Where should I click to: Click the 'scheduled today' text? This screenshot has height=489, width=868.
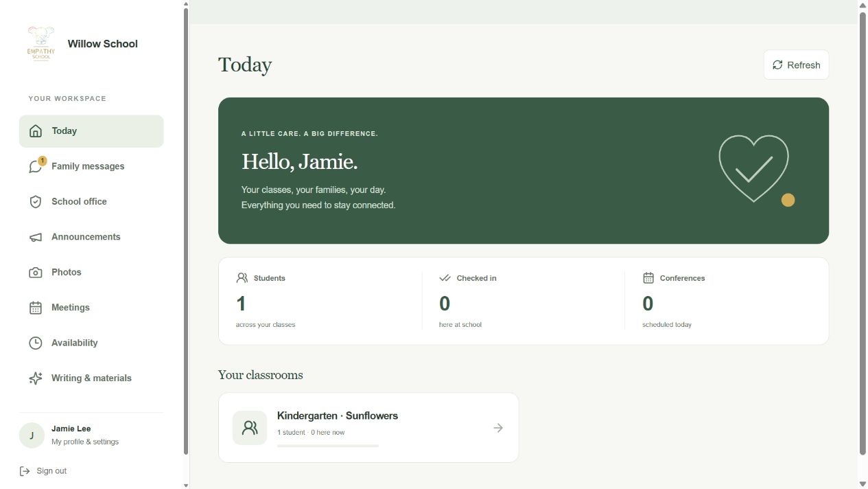point(667,325)
